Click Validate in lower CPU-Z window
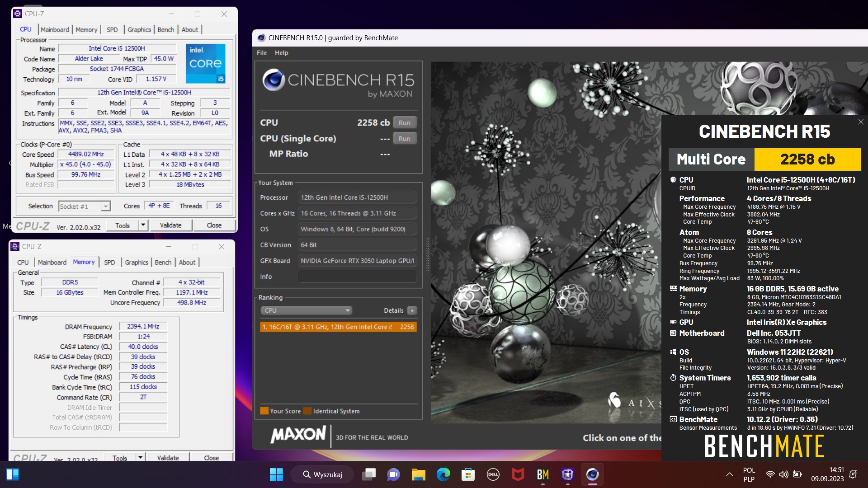Screen dimensions: 868x488 click(168, 457)
